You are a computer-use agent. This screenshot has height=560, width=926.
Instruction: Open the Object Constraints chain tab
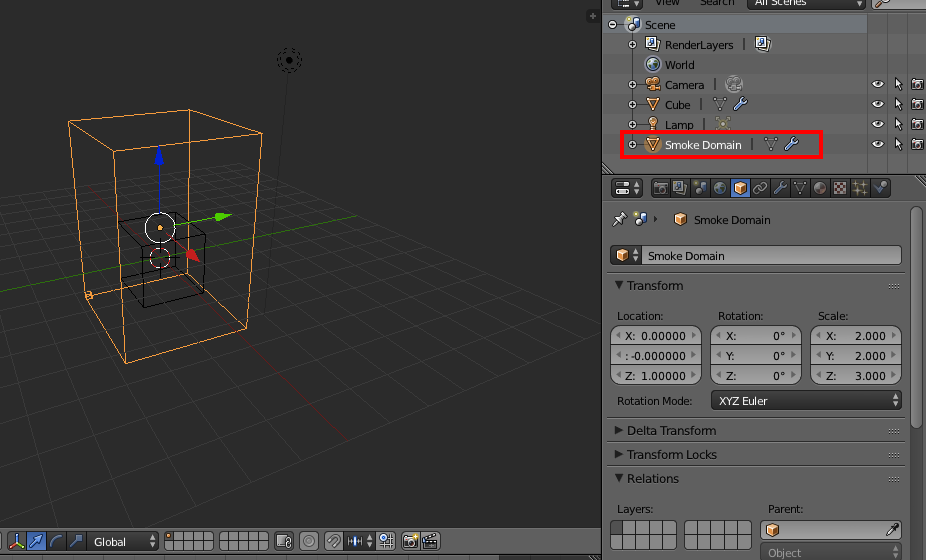coord(760,188)
